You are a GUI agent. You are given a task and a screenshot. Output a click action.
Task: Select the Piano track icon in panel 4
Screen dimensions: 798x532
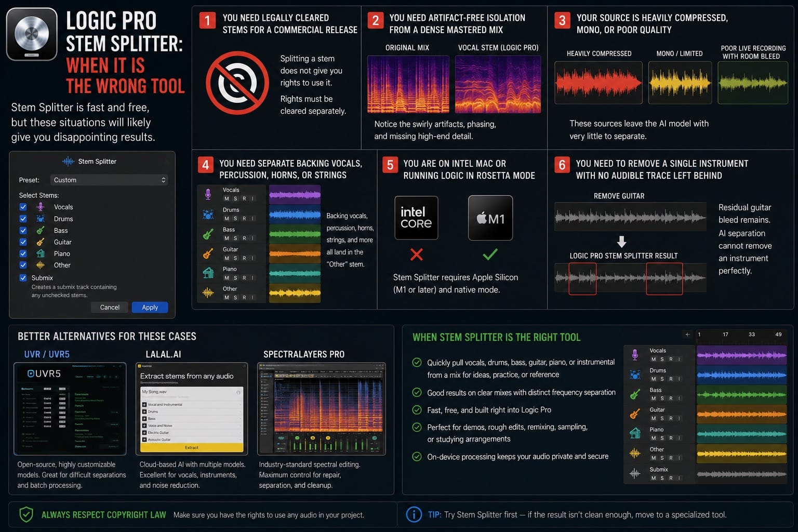coord(208,273)
